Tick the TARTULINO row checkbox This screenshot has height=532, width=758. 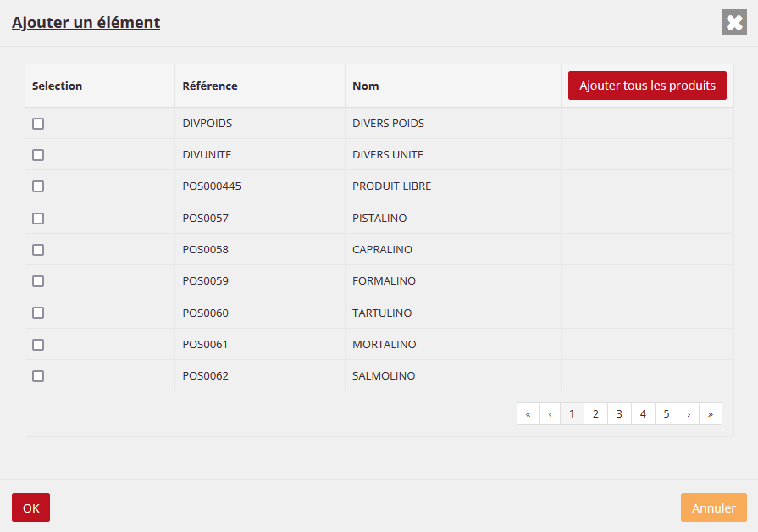coord(38,313)
